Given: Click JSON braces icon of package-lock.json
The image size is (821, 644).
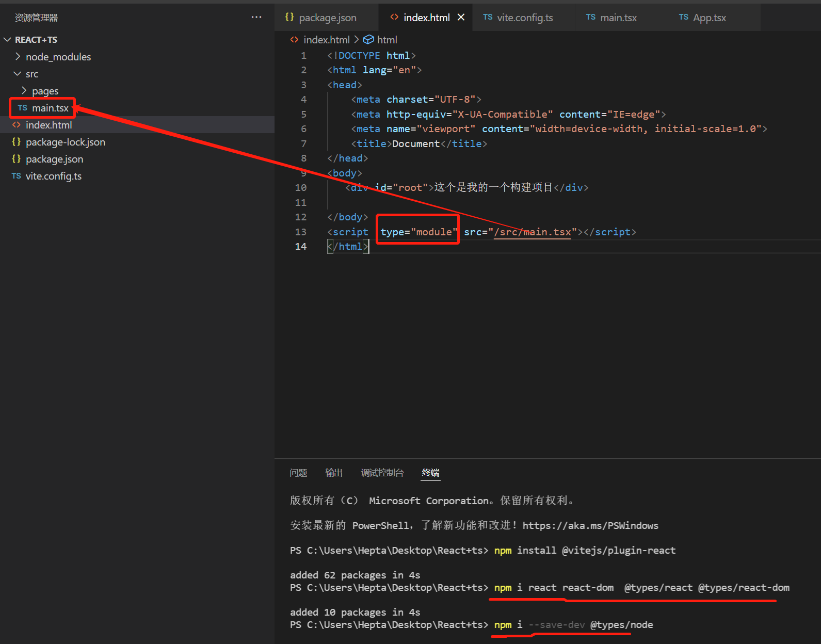Looking at the screenshot, I should (x=16, y=141).
